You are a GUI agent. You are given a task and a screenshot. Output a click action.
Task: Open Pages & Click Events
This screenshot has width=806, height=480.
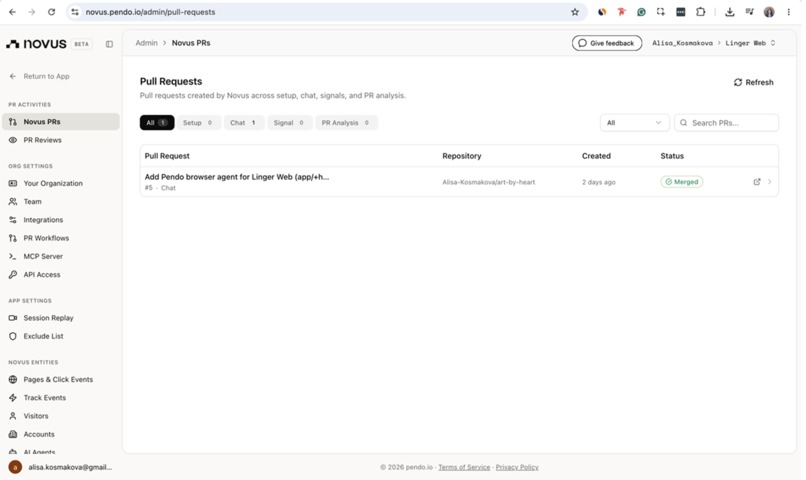point(61,380)
